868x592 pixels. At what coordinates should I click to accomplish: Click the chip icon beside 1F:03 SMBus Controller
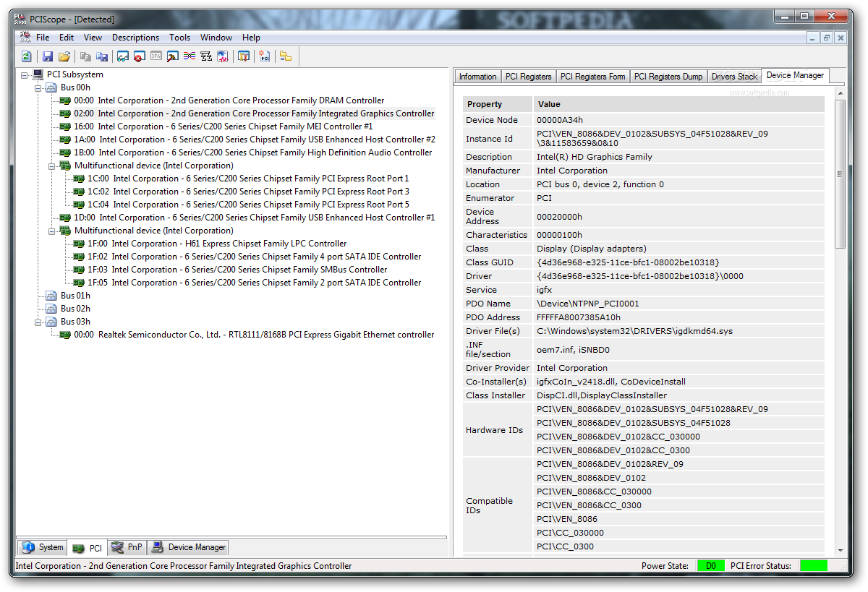[79, 270]
